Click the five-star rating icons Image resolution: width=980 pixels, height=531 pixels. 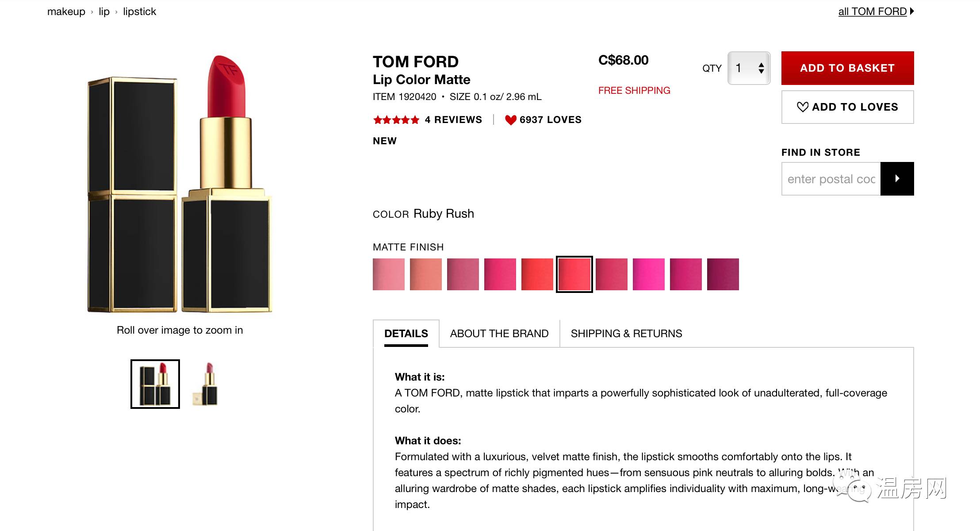pyautogui.click(x=396, y=120)
